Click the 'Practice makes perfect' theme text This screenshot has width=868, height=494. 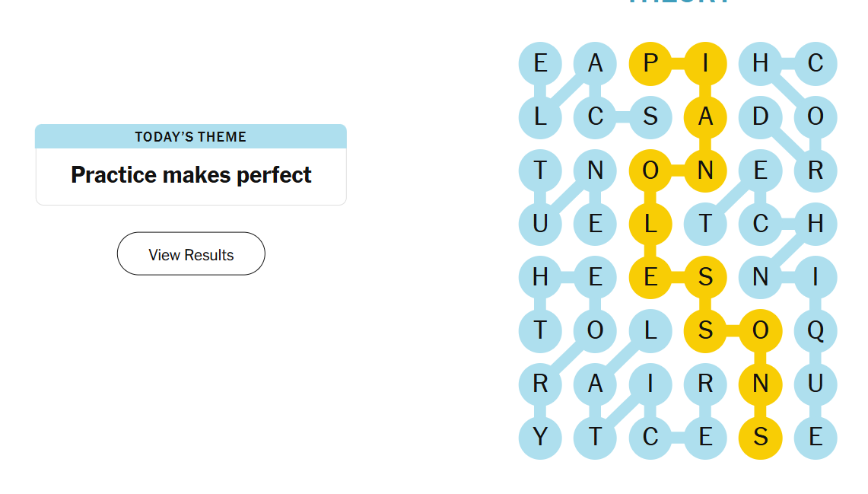click(x=191, y=175)
